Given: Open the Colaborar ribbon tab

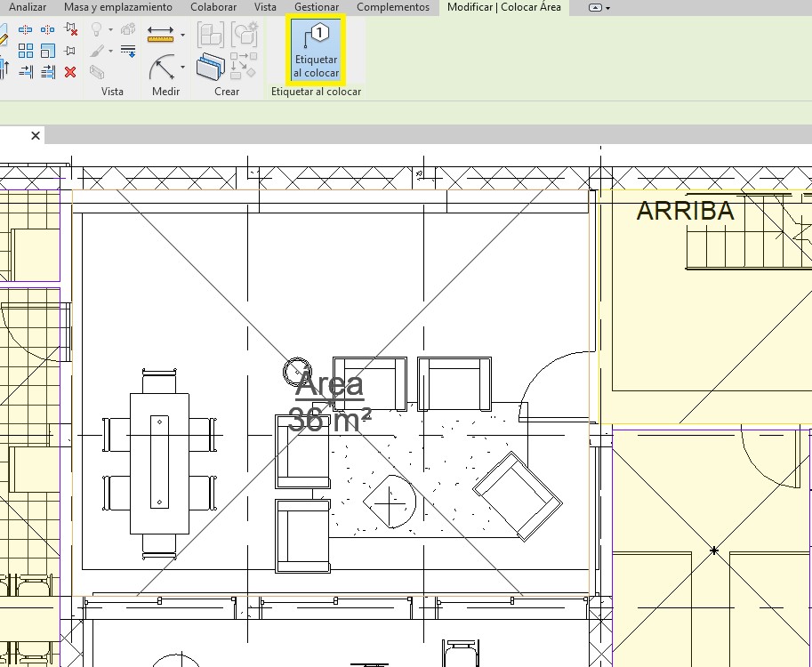Looking at the screenshot, I should click(x=213, y=7).
